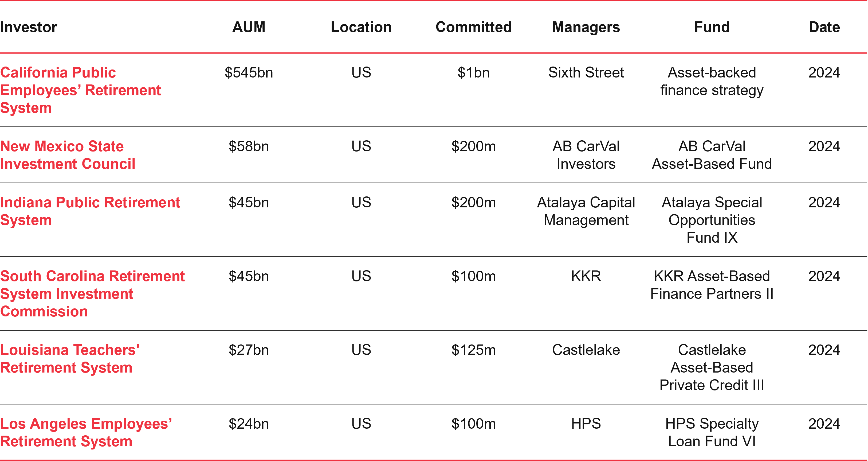Click the AUM column header
This screenshot has height=461, width=868.
coord(249,27)
